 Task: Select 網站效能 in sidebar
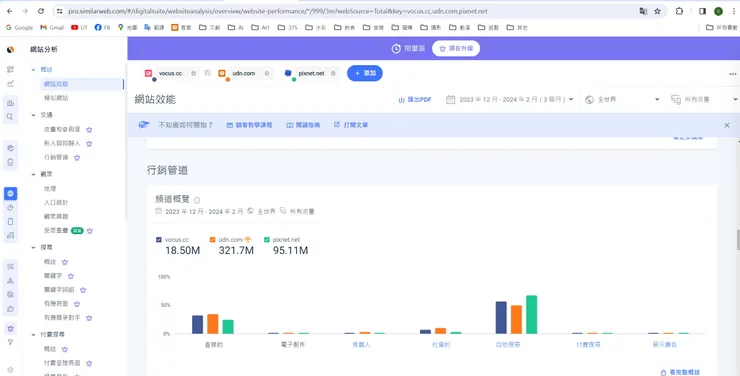(82, 84)
